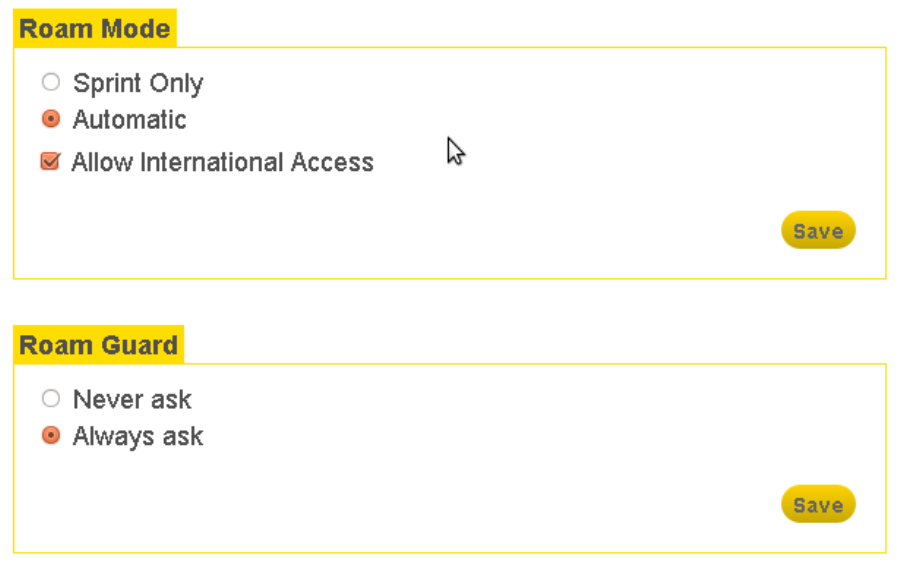
Task: Select the Sprint Only radio button
Action: 51,82
